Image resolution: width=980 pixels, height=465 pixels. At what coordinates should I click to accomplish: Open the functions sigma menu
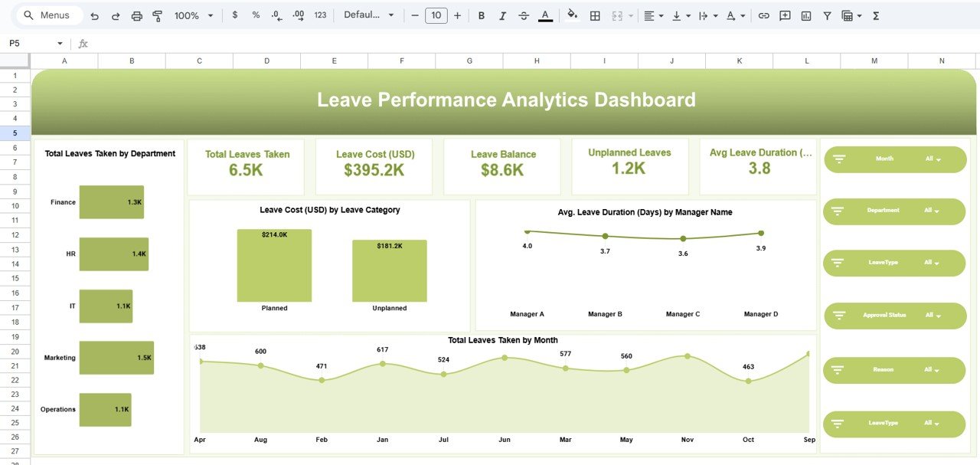(875, 15)
